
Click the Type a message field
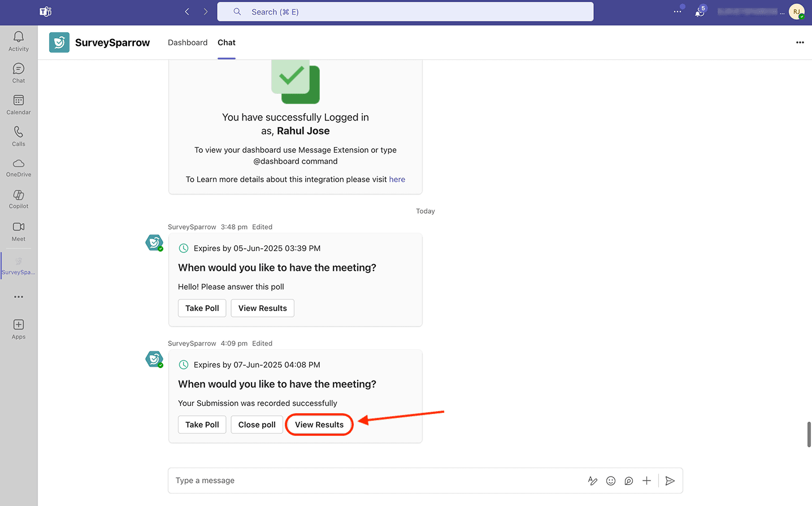[373, 481]
